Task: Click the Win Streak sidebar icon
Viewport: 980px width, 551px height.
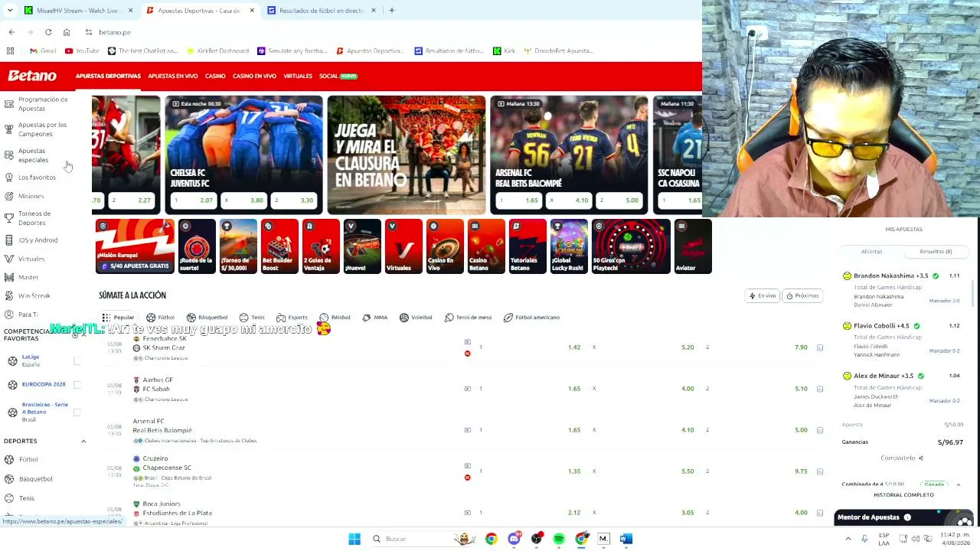Action: coord(9,295)
